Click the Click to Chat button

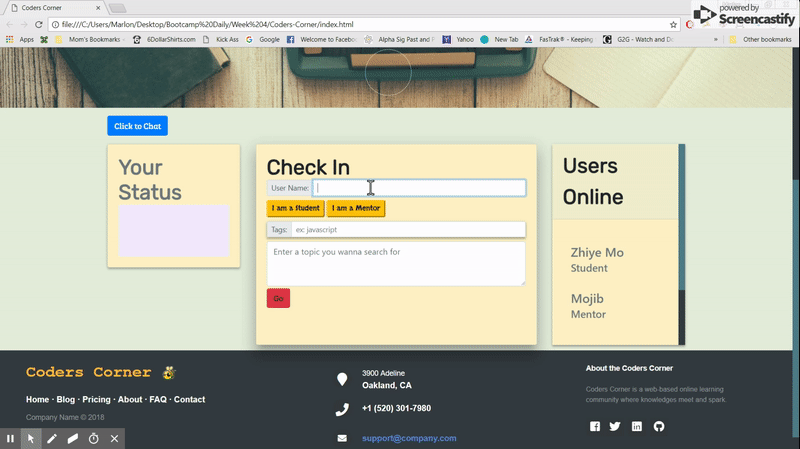[137, 126]
